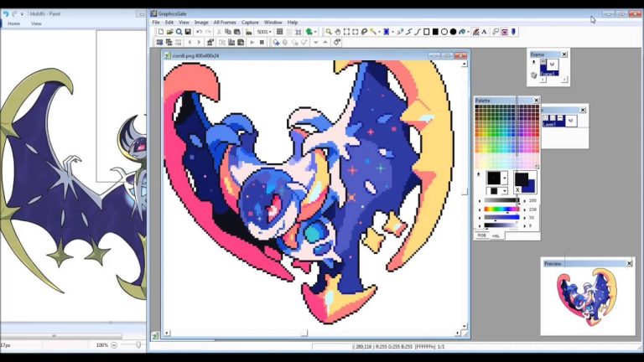The height and width of the screenshot is (362, 644).
Task: Click the Copy icon in GraphicsGale toolbar
Action: coord(228,32)
